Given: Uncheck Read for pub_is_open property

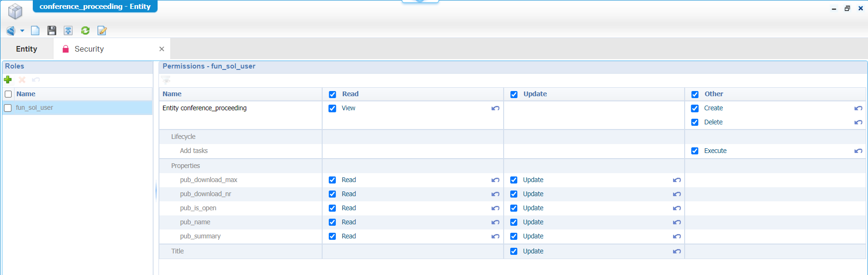Looking at the screenshot, I should (332, 208).
